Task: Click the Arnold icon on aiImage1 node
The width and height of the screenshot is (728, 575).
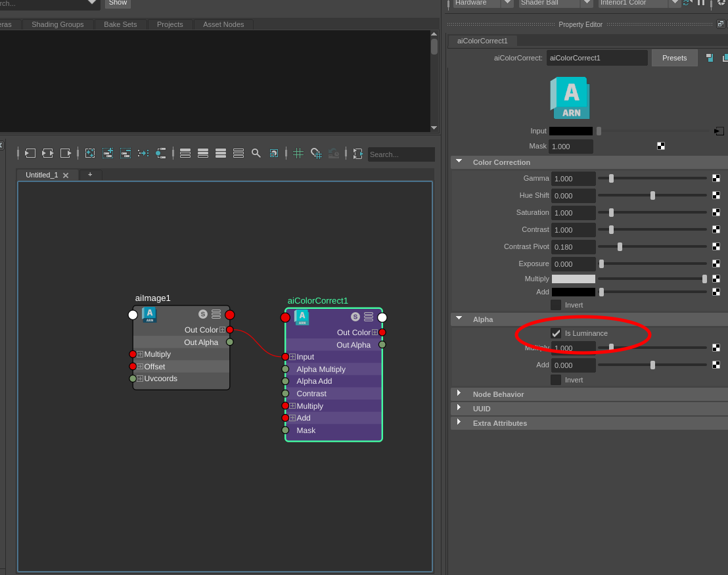Action: [x=148, y=315]
